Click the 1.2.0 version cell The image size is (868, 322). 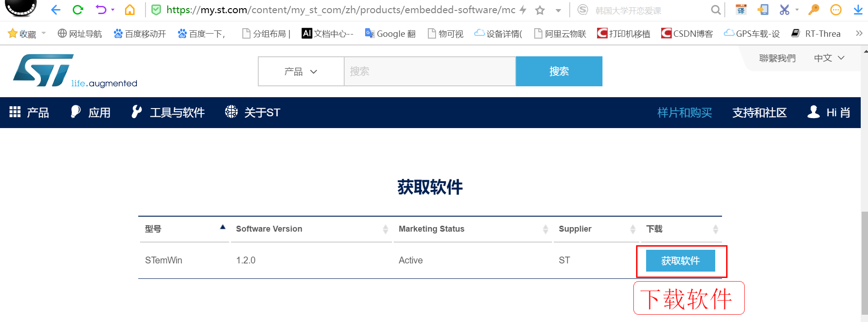246,260
